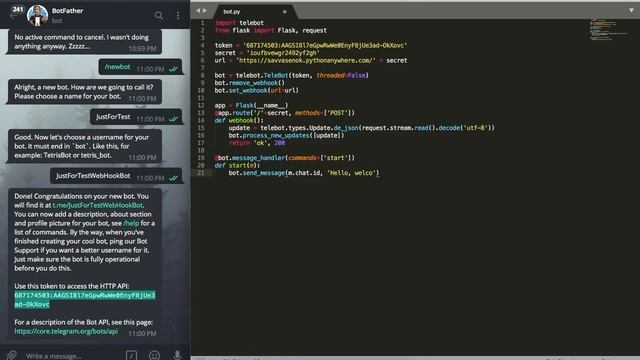Image resolution: width=640 pixels, height=360 pixels.
Task: Go to previous tab with left arrow
Action: point(198,11)
